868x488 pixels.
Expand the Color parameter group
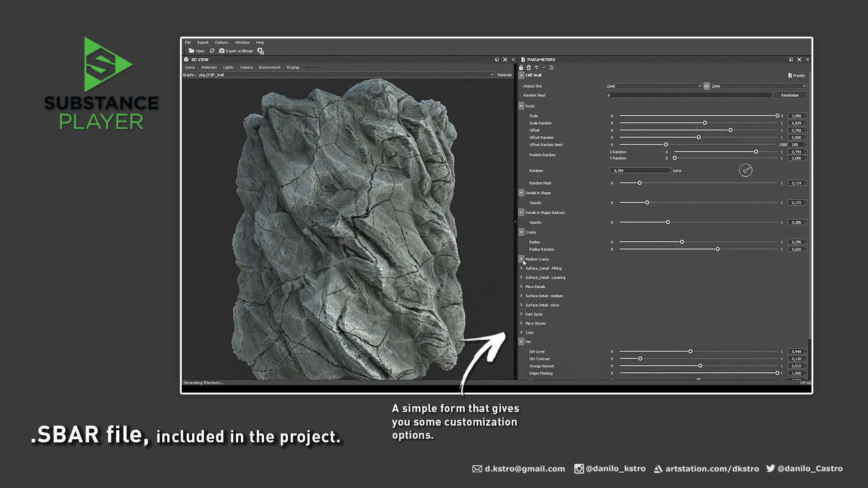[x=521, y=333]
